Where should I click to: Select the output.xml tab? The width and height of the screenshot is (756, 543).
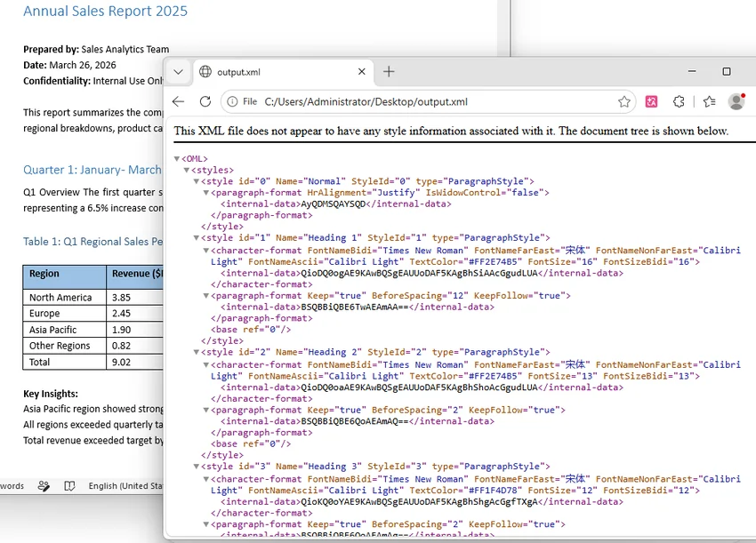tap(284, 72)
